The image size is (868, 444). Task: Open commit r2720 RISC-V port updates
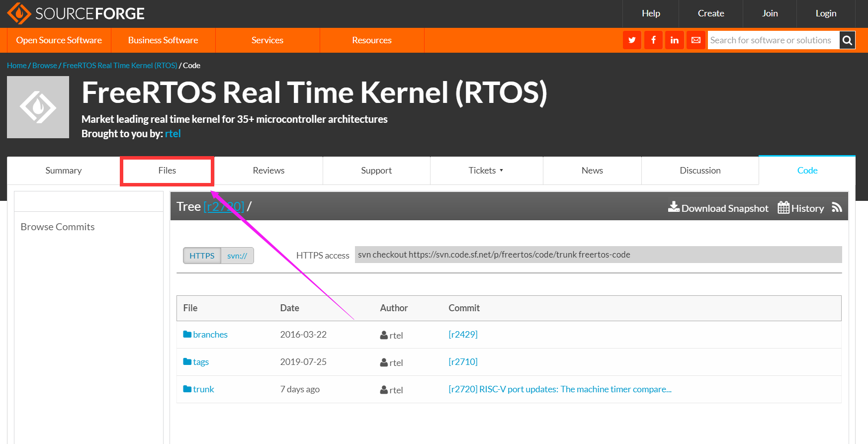[560, 389]
